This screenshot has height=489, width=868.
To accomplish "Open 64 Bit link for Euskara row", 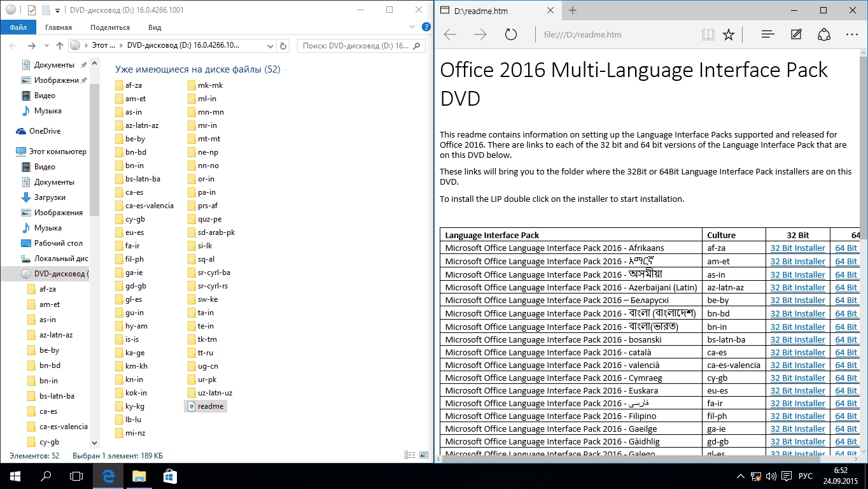I will [846, 391].
